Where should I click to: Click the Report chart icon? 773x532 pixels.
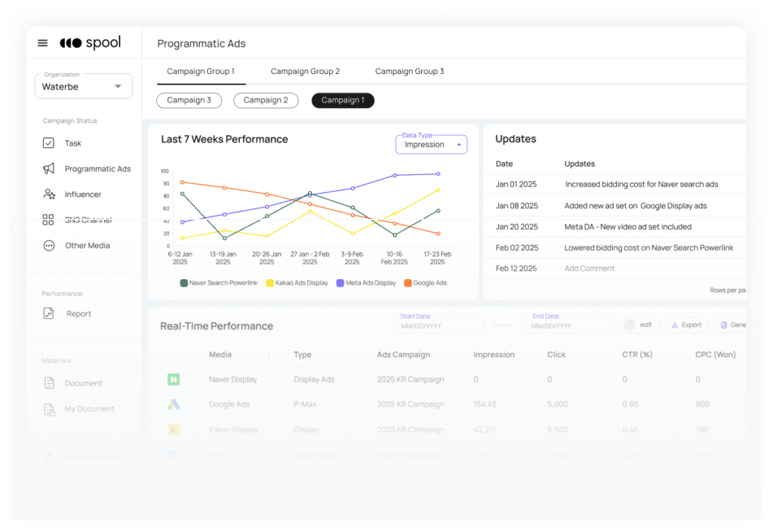pyautogui.click(x=48, y=313)
